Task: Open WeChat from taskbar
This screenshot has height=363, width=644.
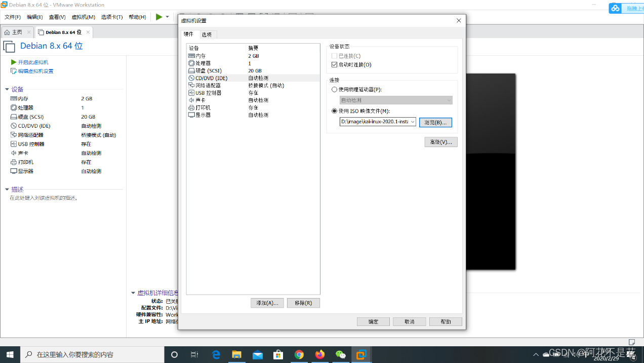Action: coord(341,354)
